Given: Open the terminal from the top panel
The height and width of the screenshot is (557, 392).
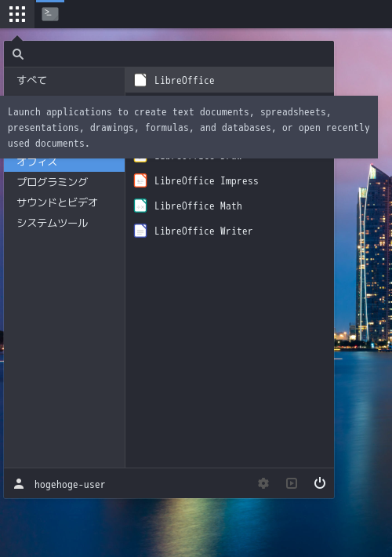Looking at the screenshot, I should pyautogui.click(x=50, y=14).
